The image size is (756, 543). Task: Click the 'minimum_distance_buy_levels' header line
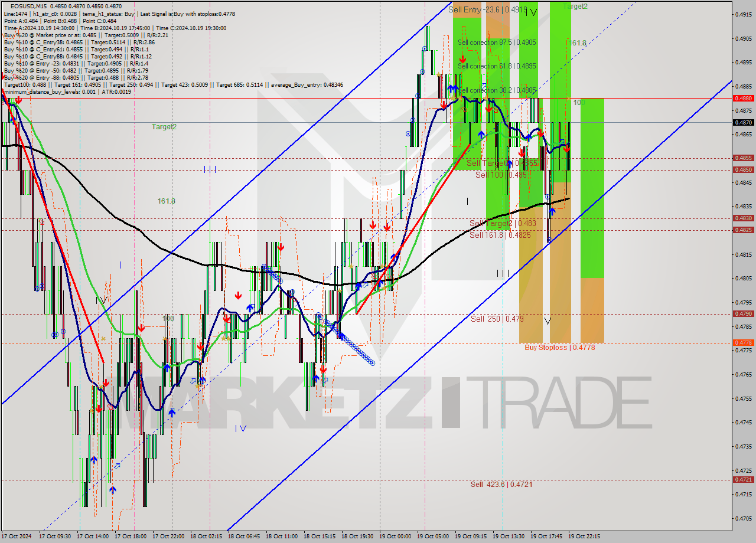68,91
